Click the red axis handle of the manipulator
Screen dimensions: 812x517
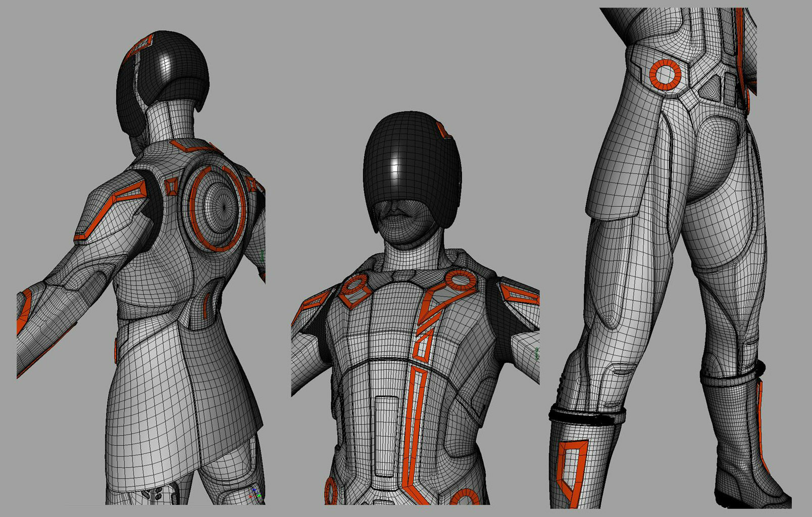[x=250, y=497]
